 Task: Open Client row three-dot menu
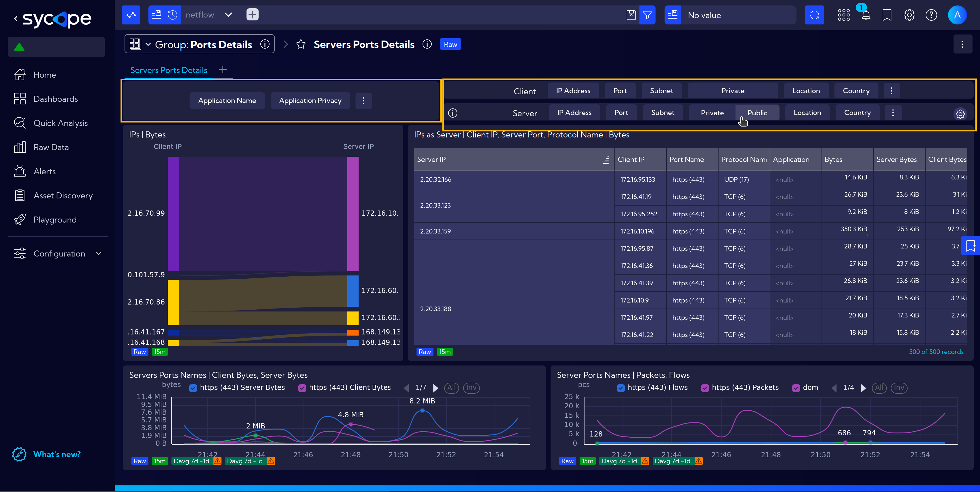coord(891,91)
